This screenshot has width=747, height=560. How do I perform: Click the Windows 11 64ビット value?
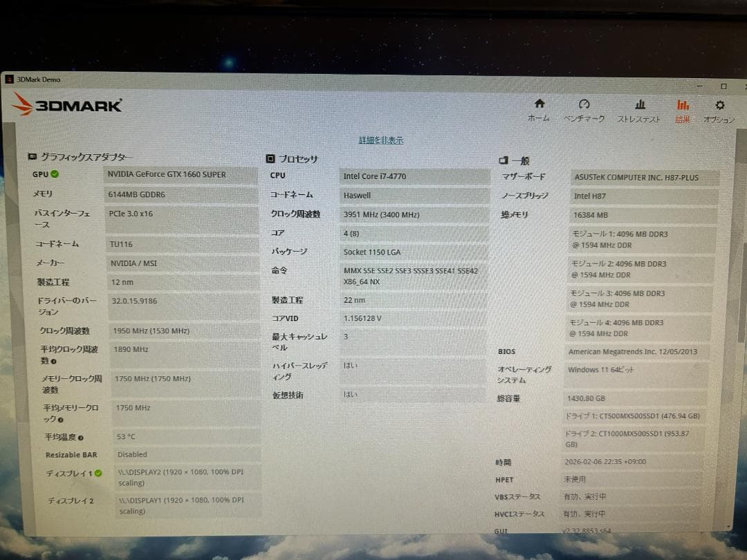(x=636, y=375)
